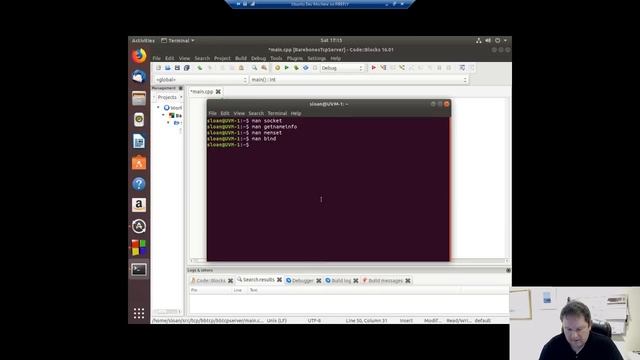Launch LibreOffice Writer from the dock
Viewport: 640px width, 360px height.
pos(139,141)
